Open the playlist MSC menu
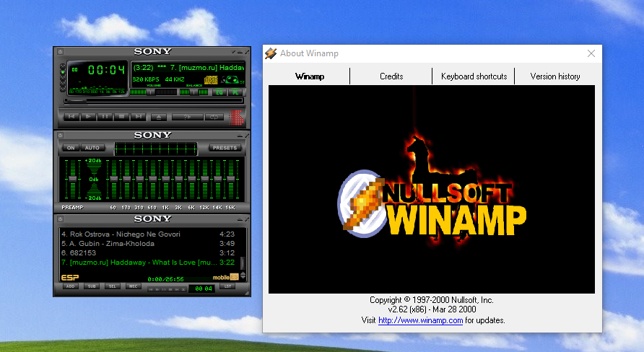Image resolution: width=644 pixels, height=352 pixels. (x=134, y=286)
